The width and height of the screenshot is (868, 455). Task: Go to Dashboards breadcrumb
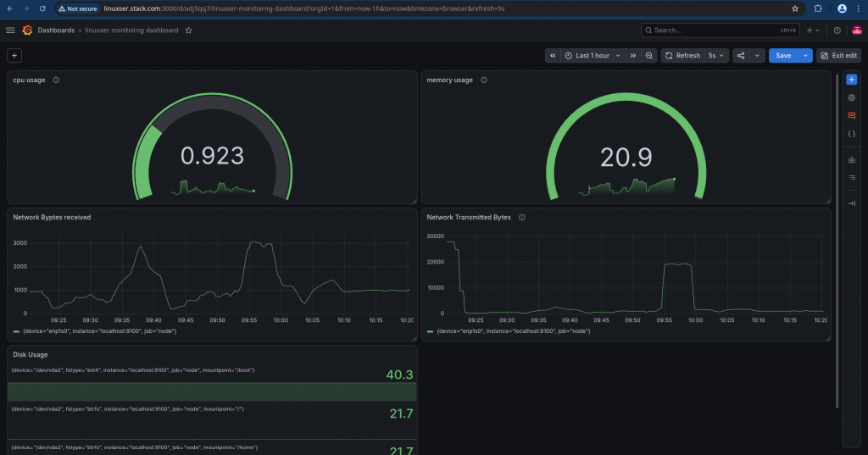56,31
